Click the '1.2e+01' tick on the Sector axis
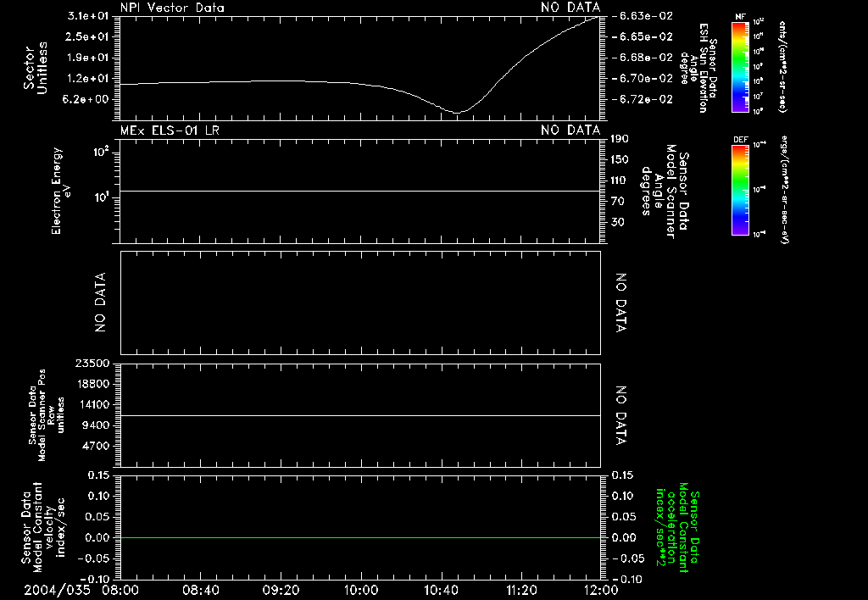The image size is (868, 600). click(x=88, y=79)
